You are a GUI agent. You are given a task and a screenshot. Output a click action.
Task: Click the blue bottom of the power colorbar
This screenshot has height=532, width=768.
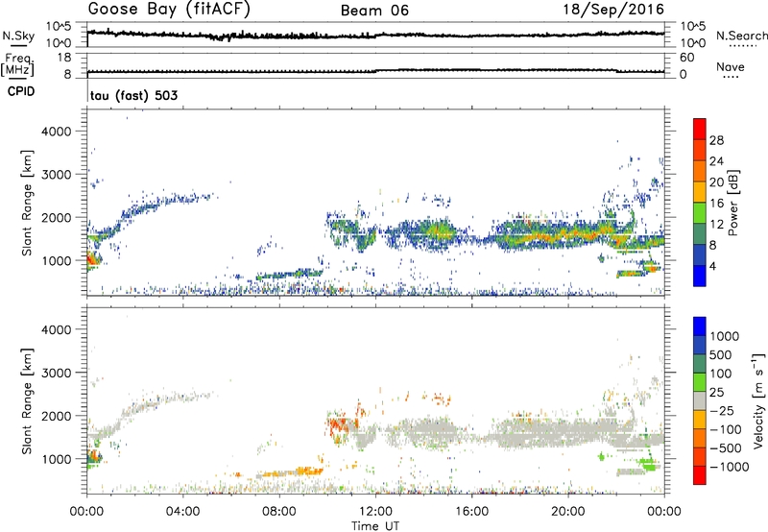(700, 276)
